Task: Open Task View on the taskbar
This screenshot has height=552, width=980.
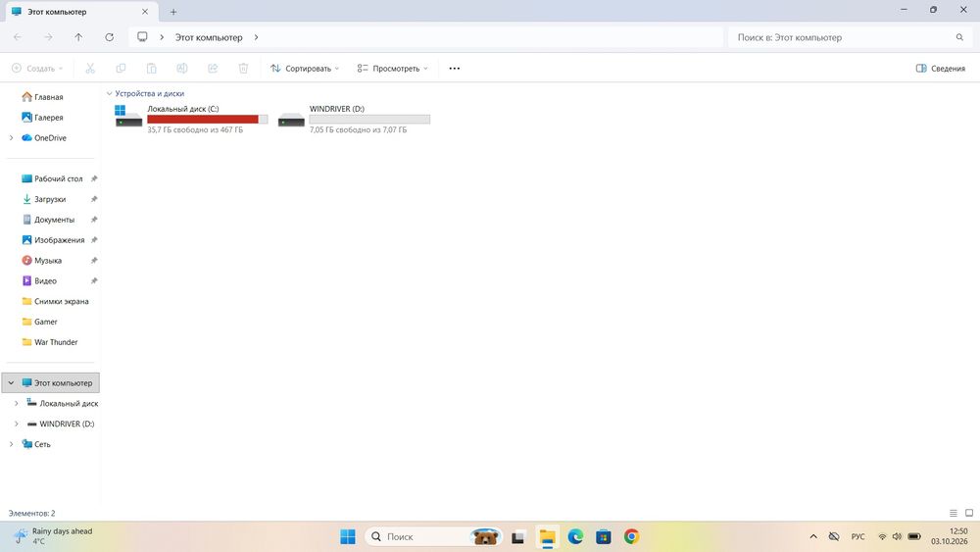Action: point(517,537)
